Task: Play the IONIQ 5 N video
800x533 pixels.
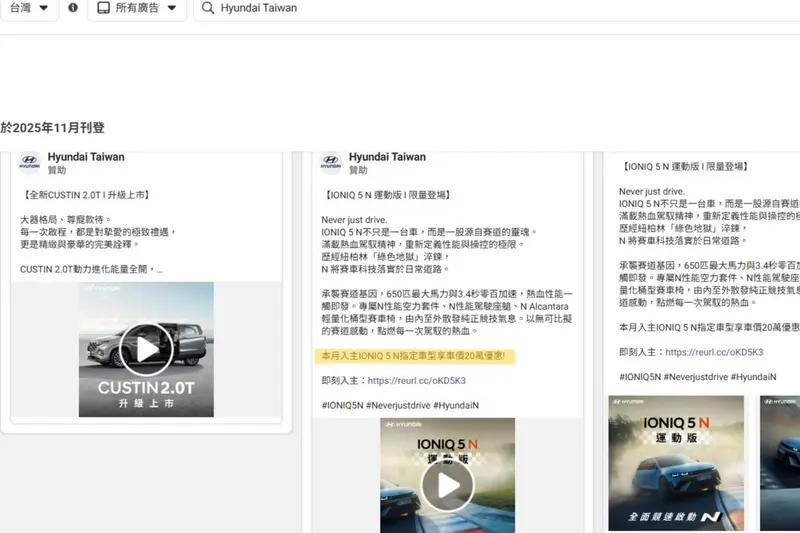Action: click(x=447, y=485)
